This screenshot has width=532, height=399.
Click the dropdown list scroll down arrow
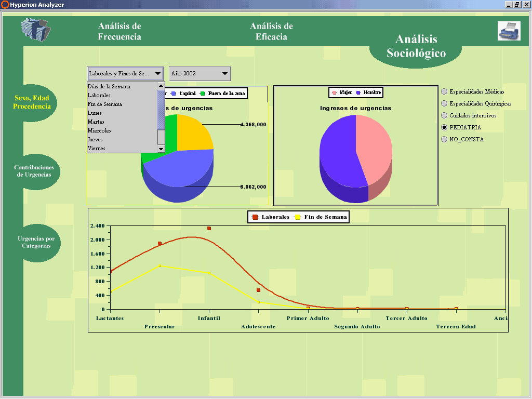[x=161, y=149]
